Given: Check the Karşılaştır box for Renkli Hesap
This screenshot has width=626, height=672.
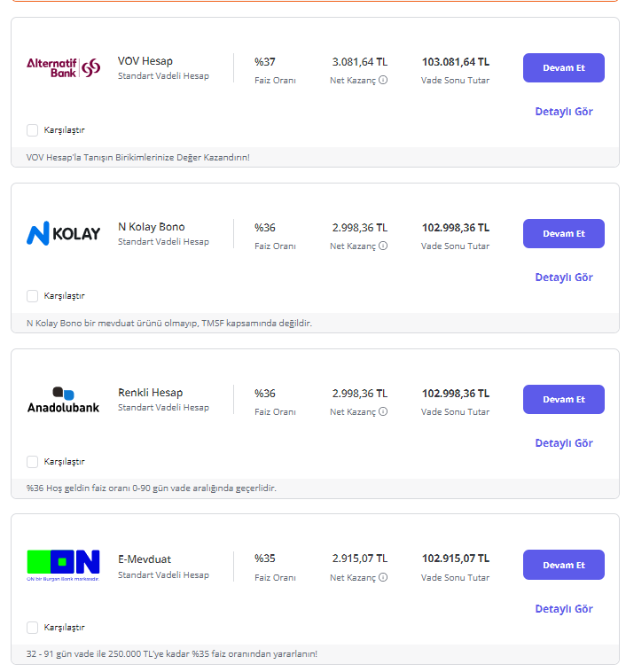Looking at the screenshot, I should point(33,462).
